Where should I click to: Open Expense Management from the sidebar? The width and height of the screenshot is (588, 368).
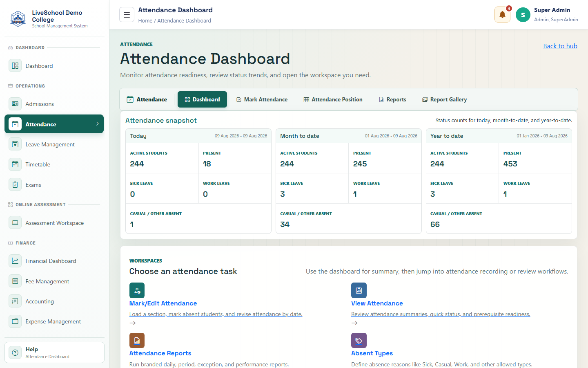54,321
